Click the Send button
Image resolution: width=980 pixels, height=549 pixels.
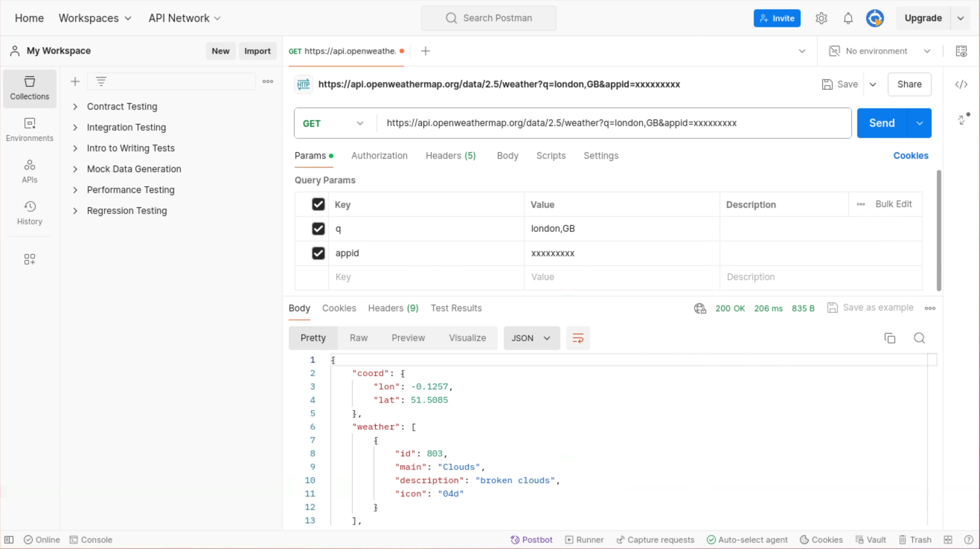click(x=882, y=123)
